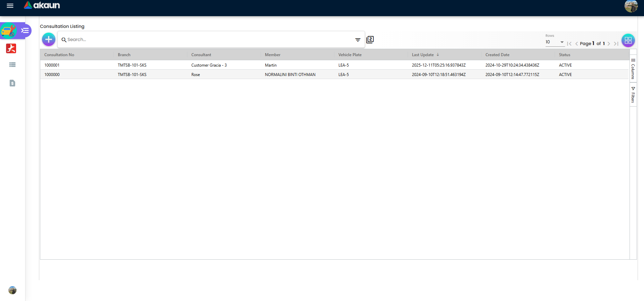Click the Consultation Listing title
This screenshot has width=644, height=301.
coord(62,26)
